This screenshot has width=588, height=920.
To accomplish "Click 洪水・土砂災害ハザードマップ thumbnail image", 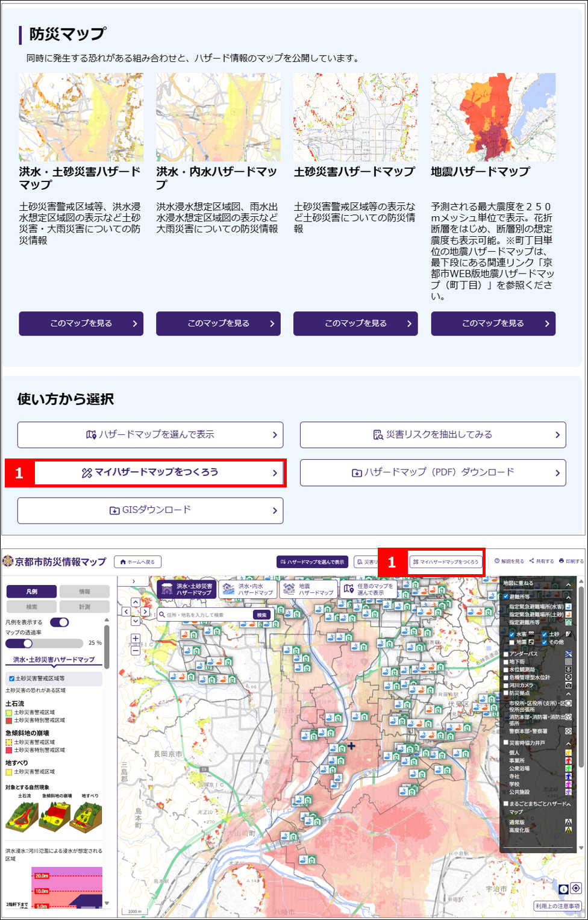I will 81,117.
